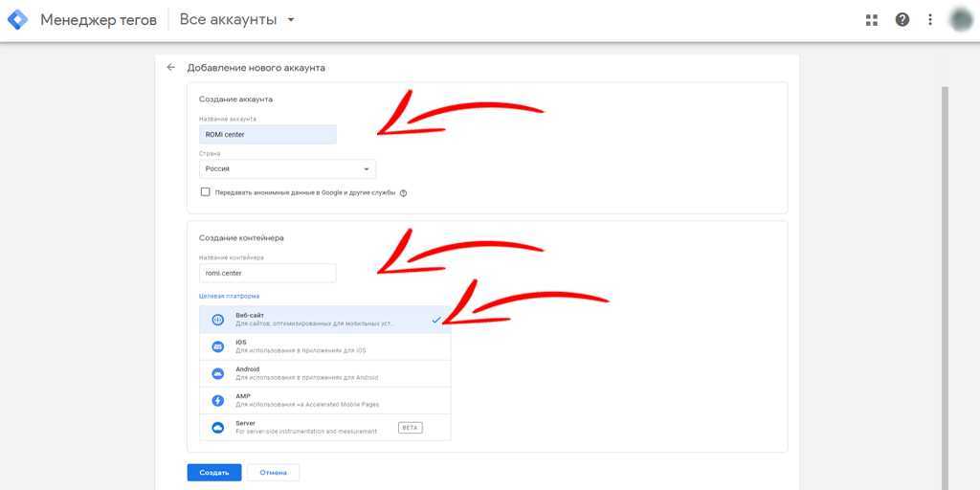Enable the Передавать анонимные данные checkbox
The height and width of the screenshot is (490, 980).
205,192
